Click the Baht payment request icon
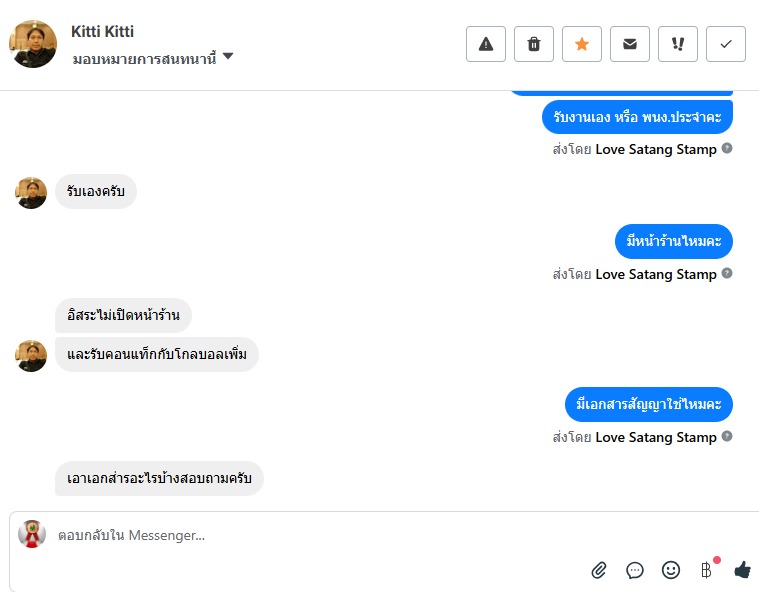This screenshot has width=759, height=592. pyautogui.click(x=706, y=570)
